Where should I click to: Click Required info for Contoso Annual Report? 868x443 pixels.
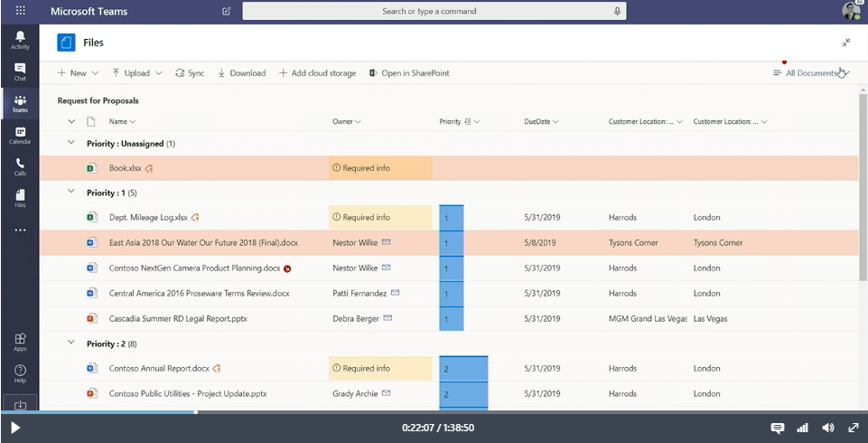click(380, 369)
